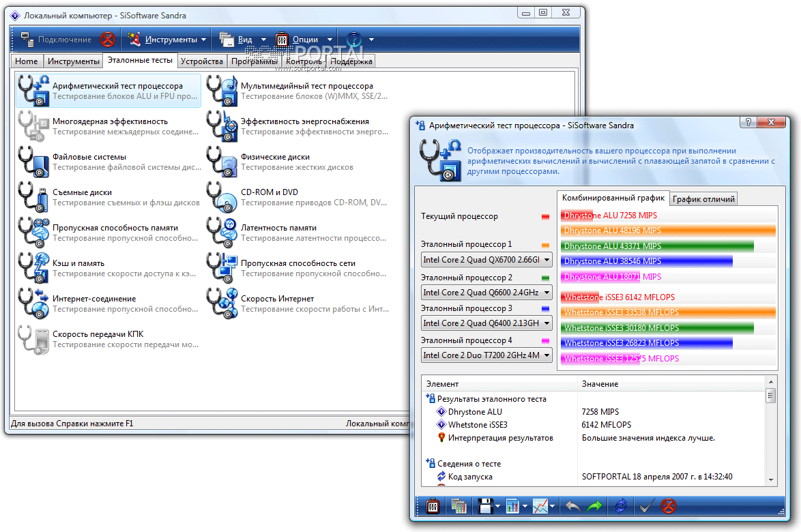Click the Подключение toolbar button

click(x=56, y=40)
